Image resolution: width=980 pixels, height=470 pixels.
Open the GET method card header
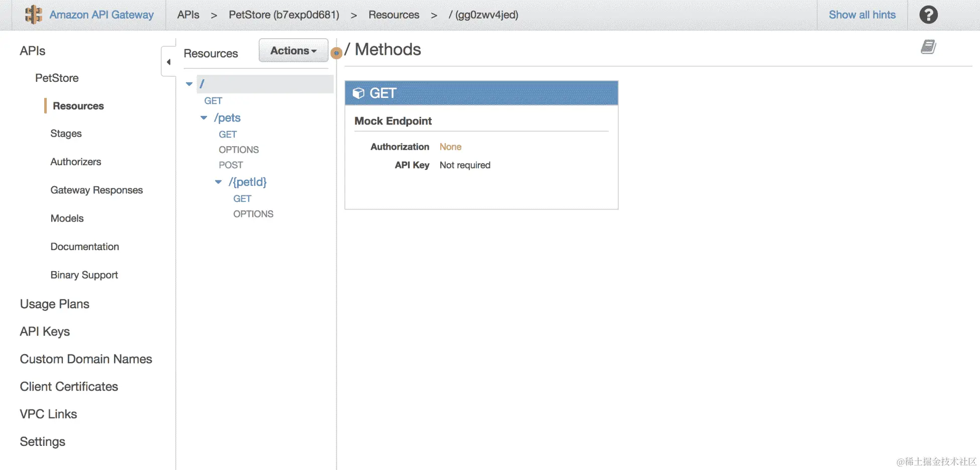481,93
